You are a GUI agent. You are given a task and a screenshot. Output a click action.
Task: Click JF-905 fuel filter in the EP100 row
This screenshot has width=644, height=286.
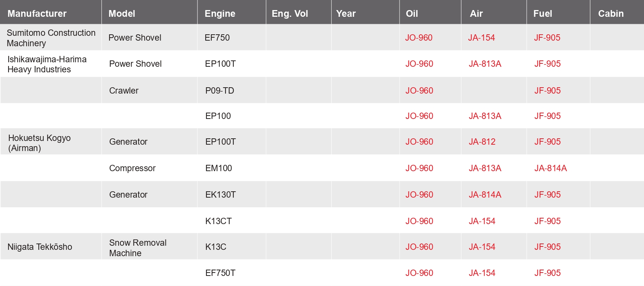pyautogui.click(x=547, y=116)
